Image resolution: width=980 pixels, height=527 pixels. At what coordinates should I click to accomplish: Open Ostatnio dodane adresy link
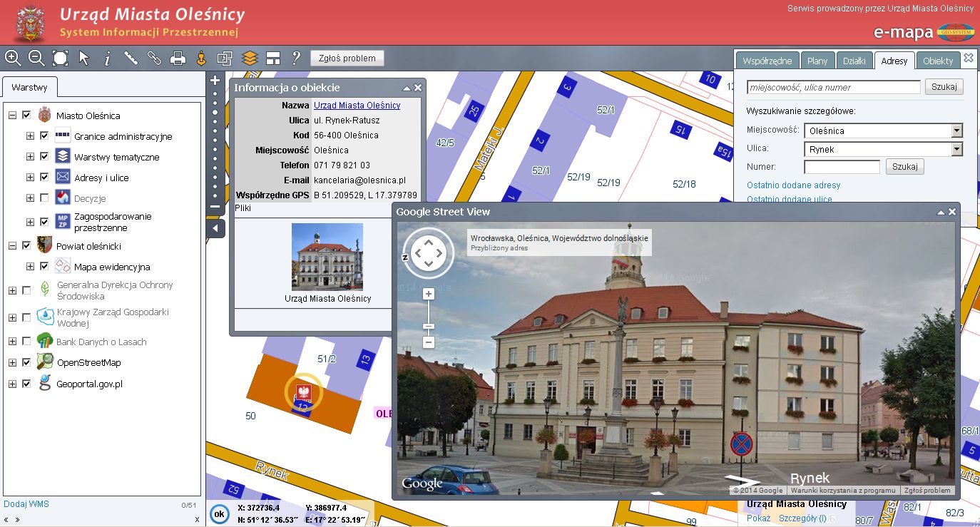(794, 185)
